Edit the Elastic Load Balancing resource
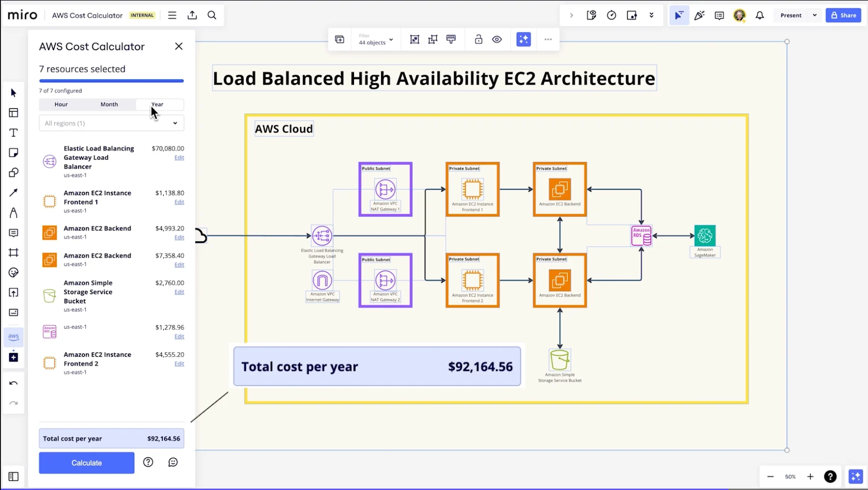 pos(179,158)
